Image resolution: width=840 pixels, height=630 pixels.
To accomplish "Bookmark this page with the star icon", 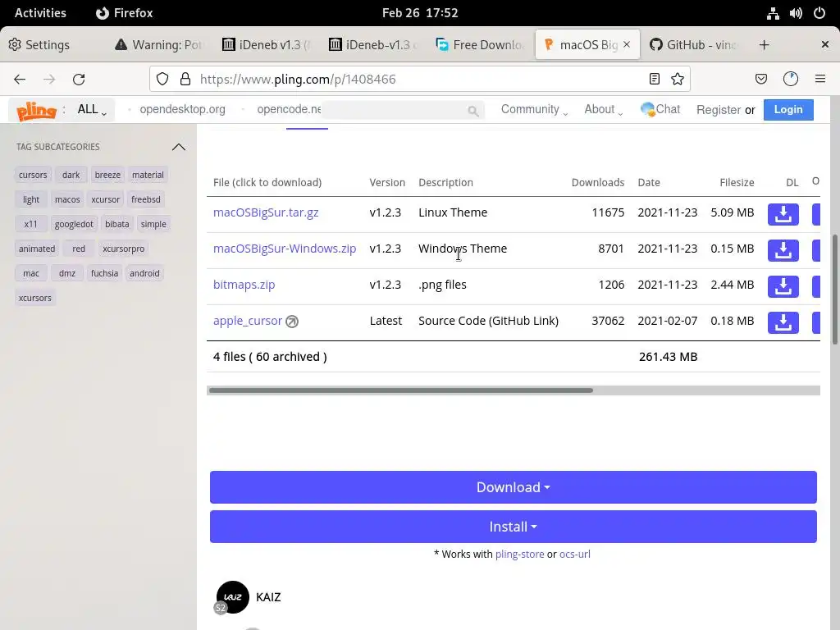I will click(677, 80).
